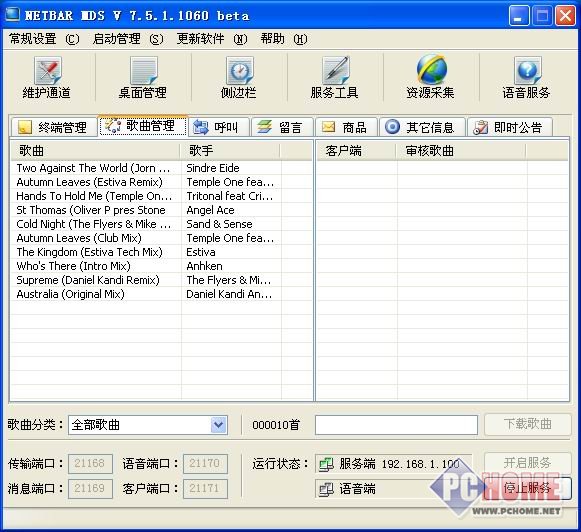Click artist Estiva cell
The width and height of the screenshot is (581, 532).
click(x=201, y=252)
